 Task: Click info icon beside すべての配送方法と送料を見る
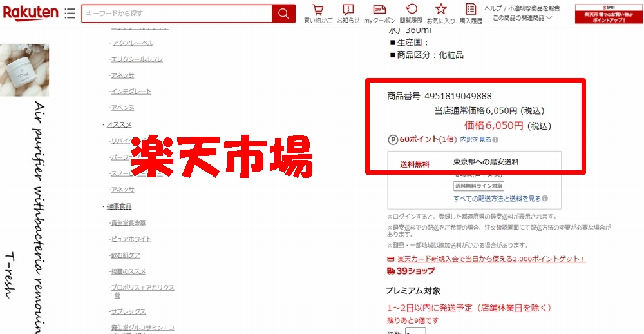coord(545,199)
